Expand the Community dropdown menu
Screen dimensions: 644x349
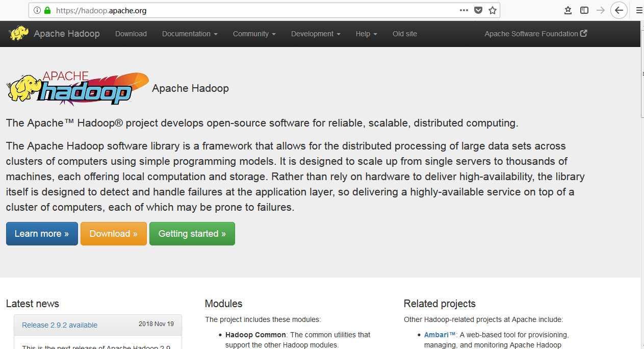click(254, 34)
